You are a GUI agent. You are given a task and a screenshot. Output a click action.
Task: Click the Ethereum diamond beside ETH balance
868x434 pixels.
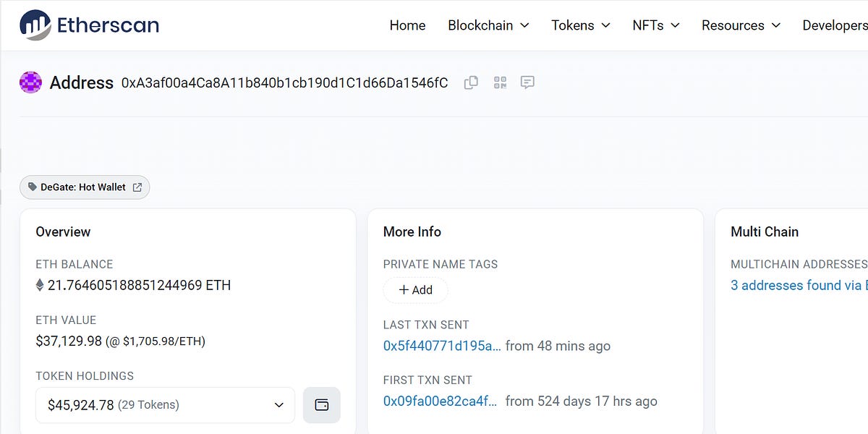(40, 285)
